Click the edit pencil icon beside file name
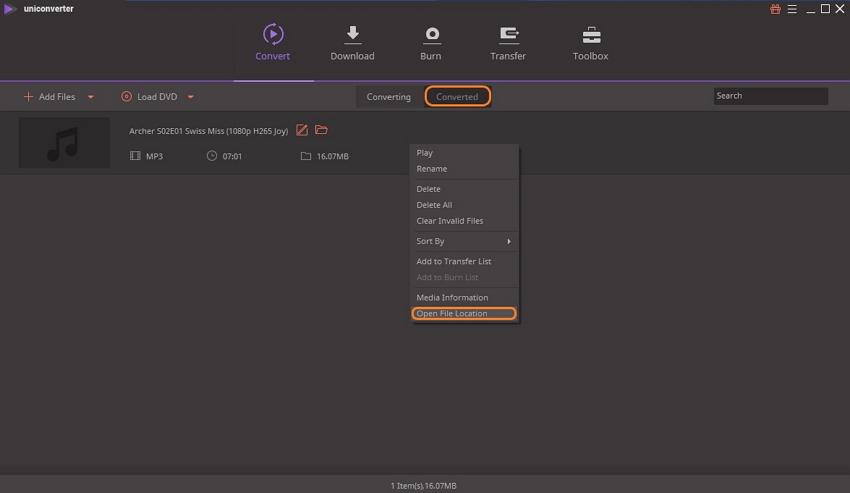 coord(302,130)
